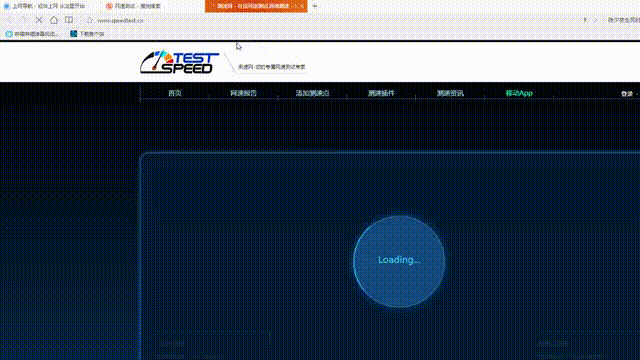
Task: Click the 登录 login link
Action: (627, 93)
